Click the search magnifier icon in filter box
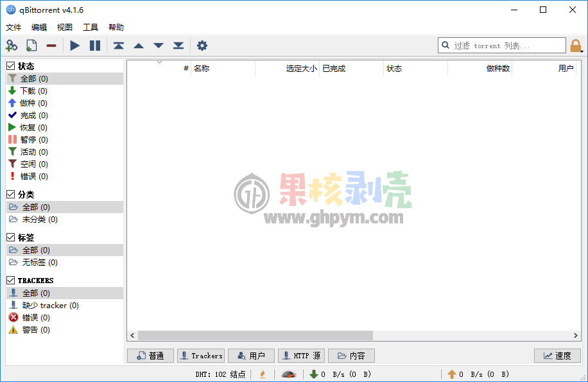The height and width of the screenshot is (382, 588). point(445,46)
